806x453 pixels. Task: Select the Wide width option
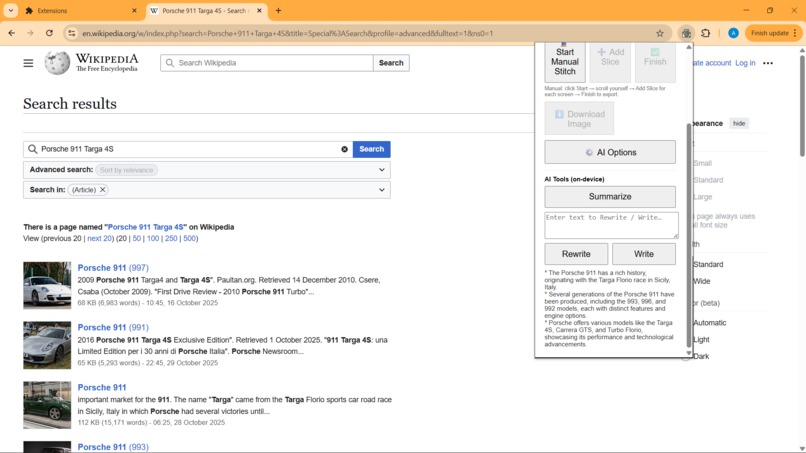click(x=702, y=281)
